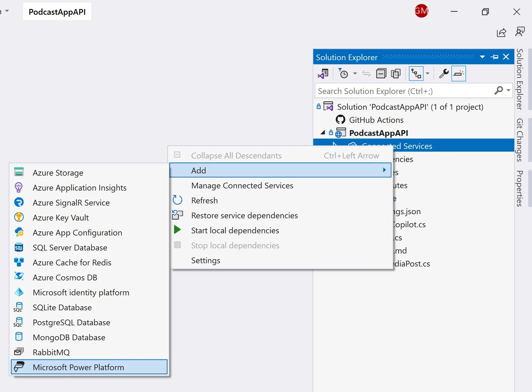Viewport: 532px width, 392px height.
Task: Click the Collapse All icon in Solution Explorer
Action: coord(381,73)
